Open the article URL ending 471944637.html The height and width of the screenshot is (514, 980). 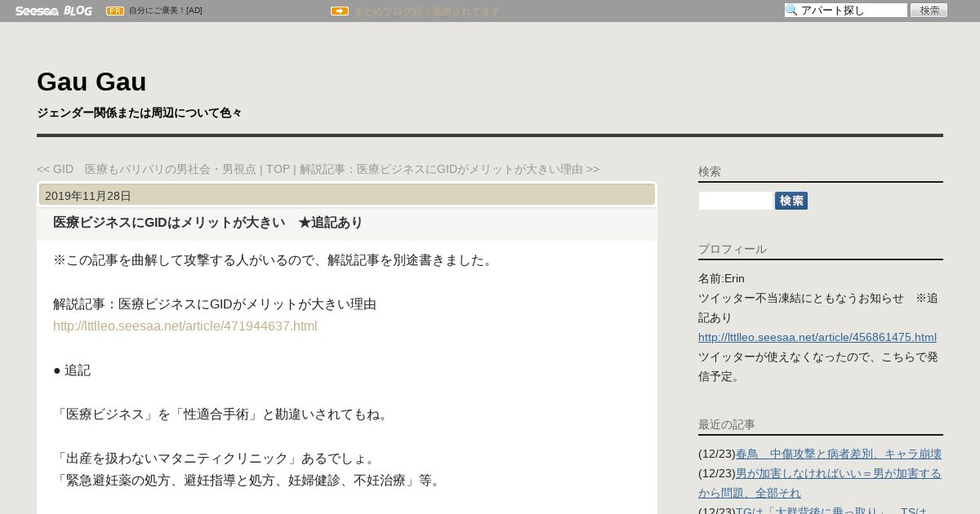185,326
